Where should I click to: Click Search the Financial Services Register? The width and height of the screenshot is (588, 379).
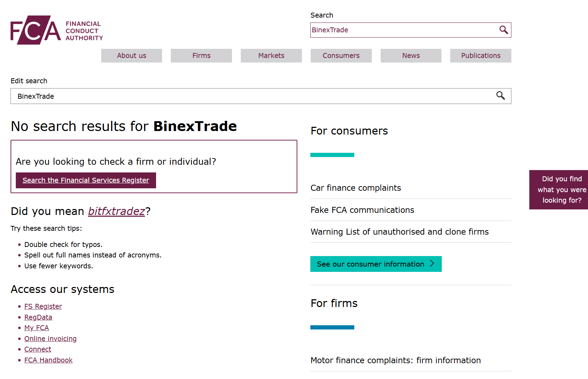[85, 180]
